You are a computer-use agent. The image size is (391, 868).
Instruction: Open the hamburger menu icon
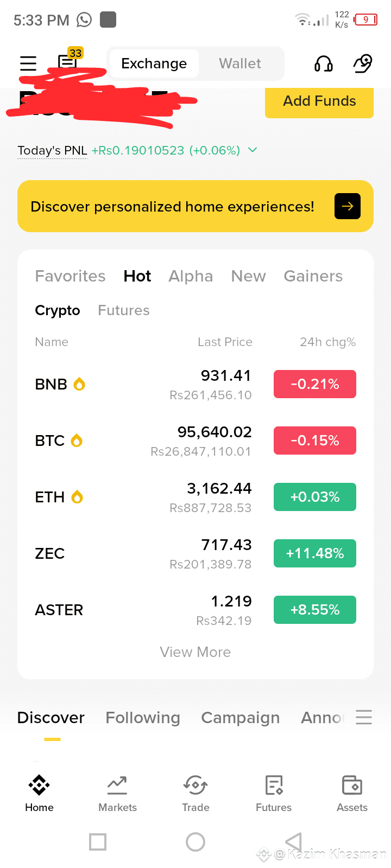28,63
